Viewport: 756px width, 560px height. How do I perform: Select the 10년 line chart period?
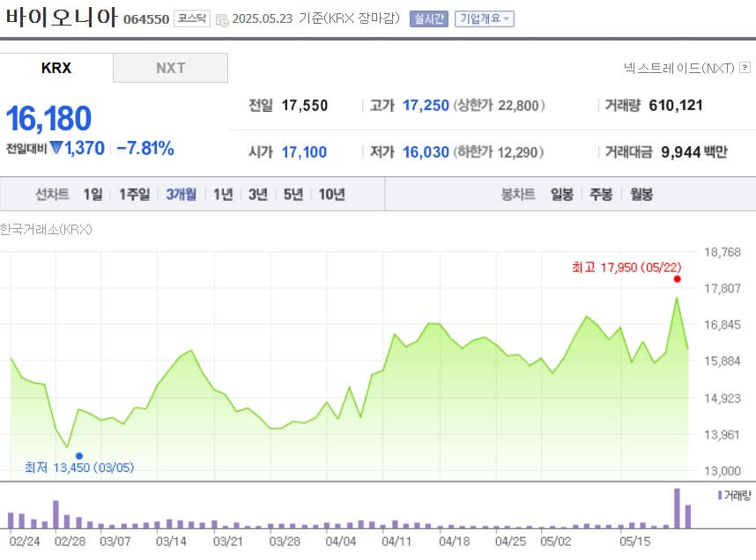[x=331, y=195]
